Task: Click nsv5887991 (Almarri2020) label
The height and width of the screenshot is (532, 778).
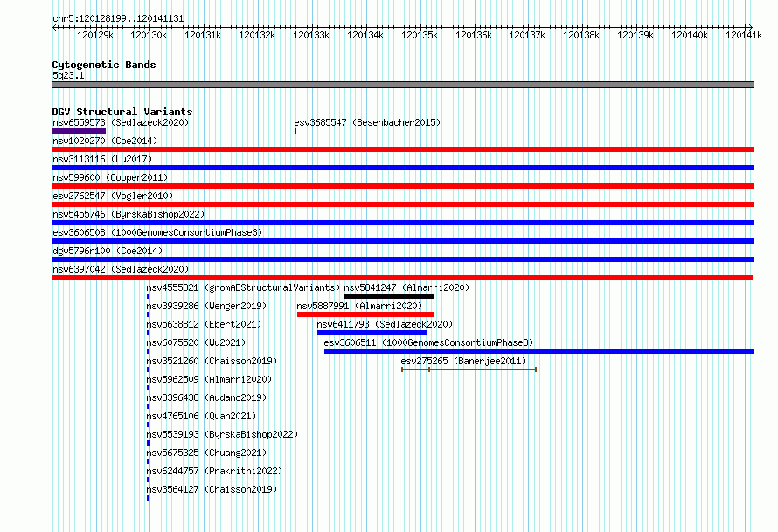Action: pos(359,306)
